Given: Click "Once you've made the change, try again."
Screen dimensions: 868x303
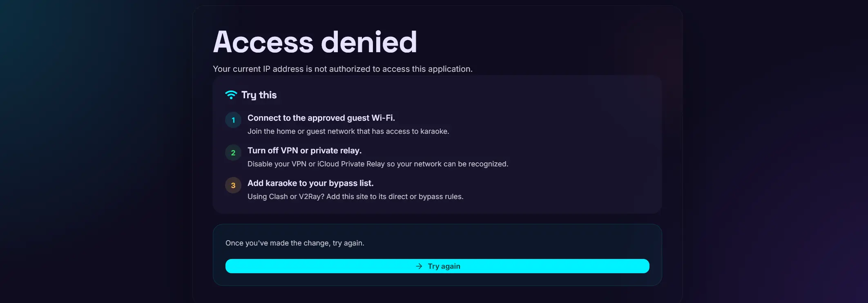Looking at the screenshot, I should 295,243.
